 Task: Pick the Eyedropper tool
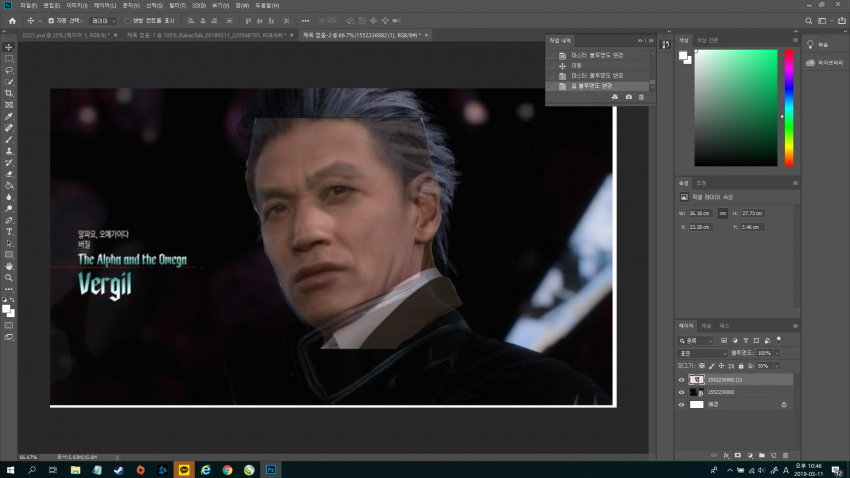pyautogui.click(x=9, y=116)
